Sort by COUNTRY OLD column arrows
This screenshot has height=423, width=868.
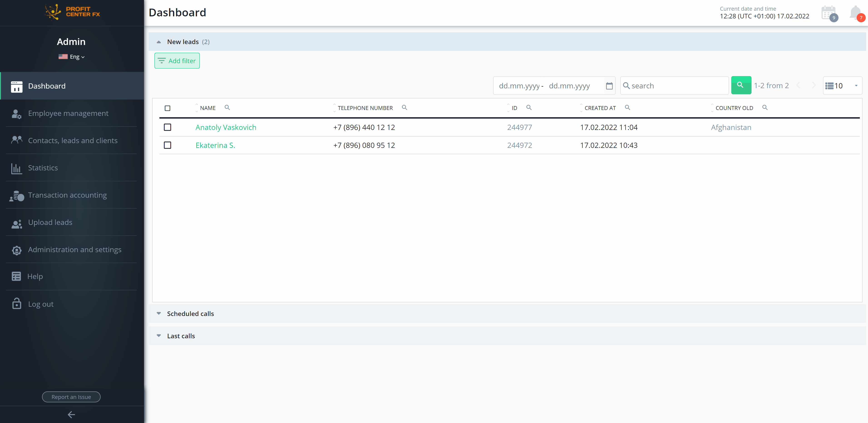click(712, 108)
